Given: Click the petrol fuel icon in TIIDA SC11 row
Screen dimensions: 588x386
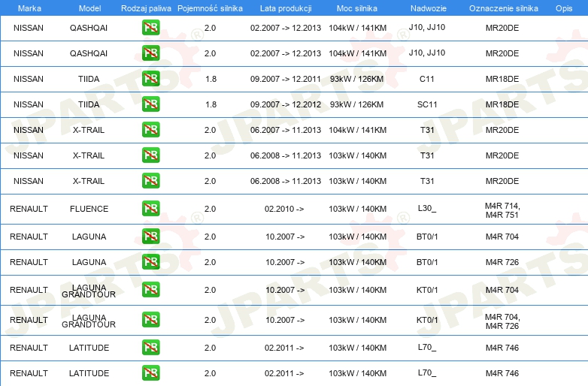Looking at the screenshot, I should (150, 104).
